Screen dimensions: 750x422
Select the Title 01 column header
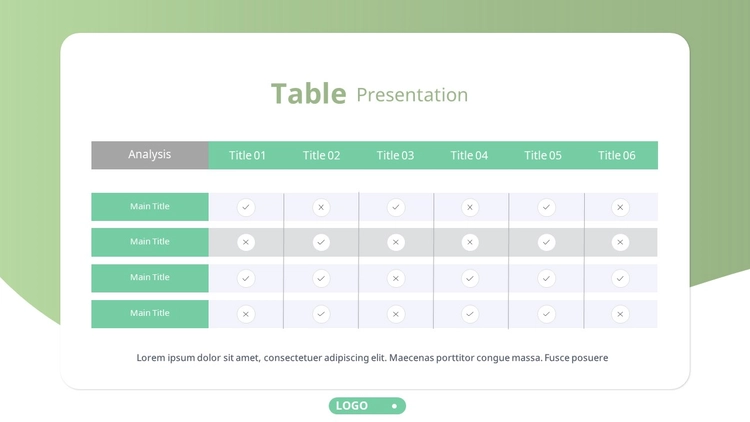pyautogui.click(x=247, y=155)
